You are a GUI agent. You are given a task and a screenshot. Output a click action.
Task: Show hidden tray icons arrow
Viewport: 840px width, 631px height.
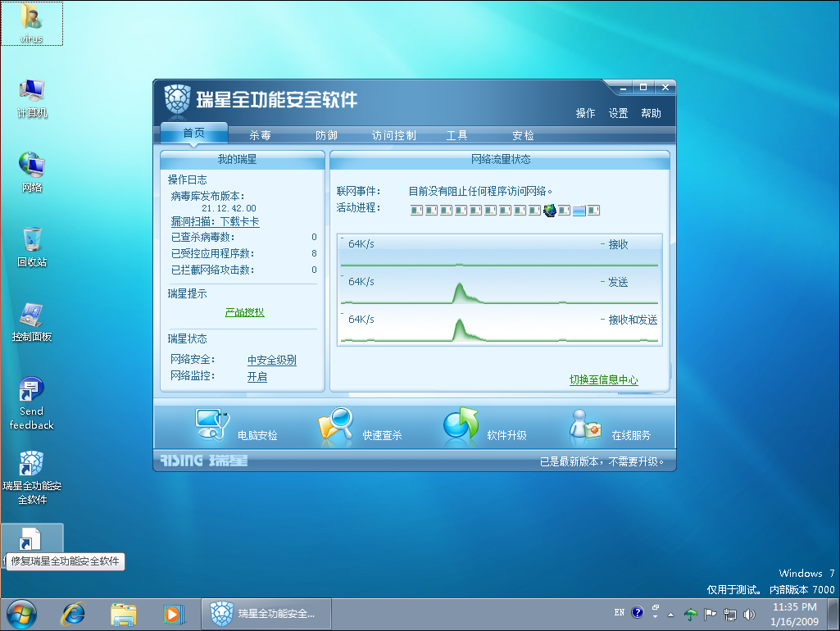[x=671, y=614]
